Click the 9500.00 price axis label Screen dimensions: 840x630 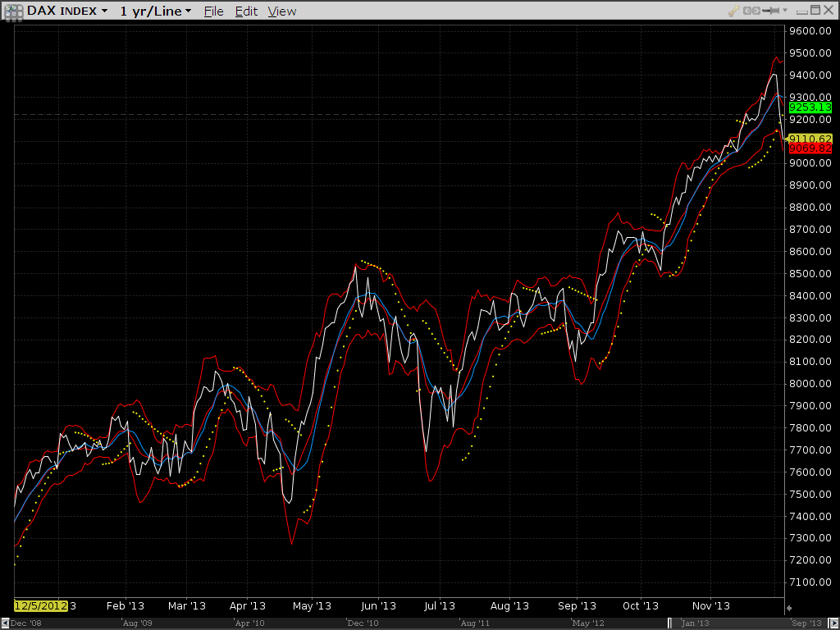tap(810, 53)
